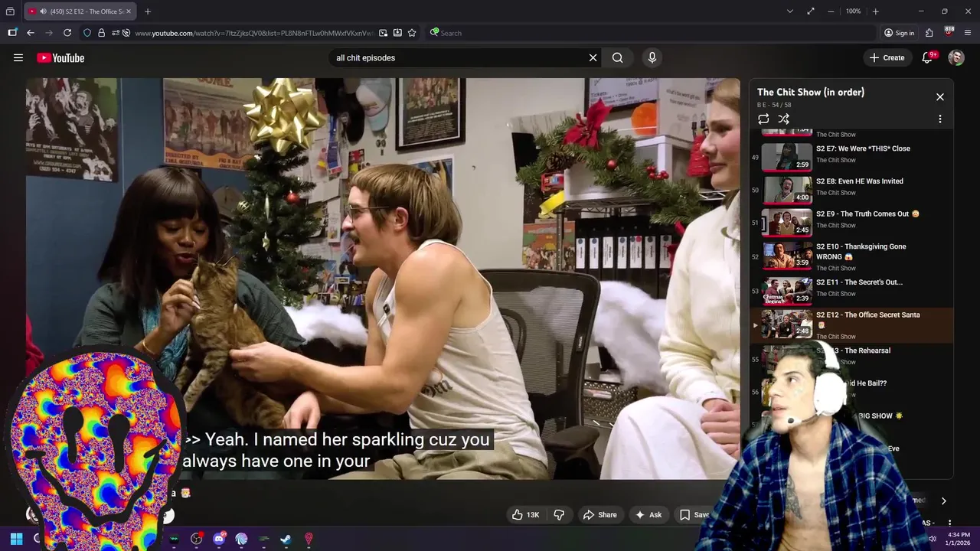Play 'S2 E11 - The Secret's Out...'
This screenshot has height=551, width=980.
point(859,282)
